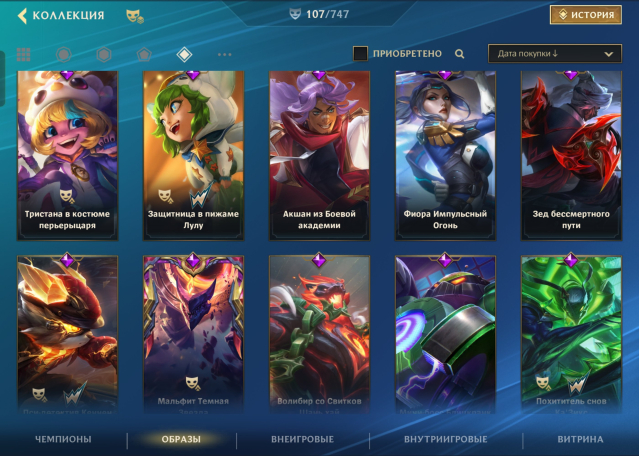Image resolution: width=639 pixels, height=456 pixels.
Task: Toggle the Приобретено checkbox
Action: coord(360,53)
